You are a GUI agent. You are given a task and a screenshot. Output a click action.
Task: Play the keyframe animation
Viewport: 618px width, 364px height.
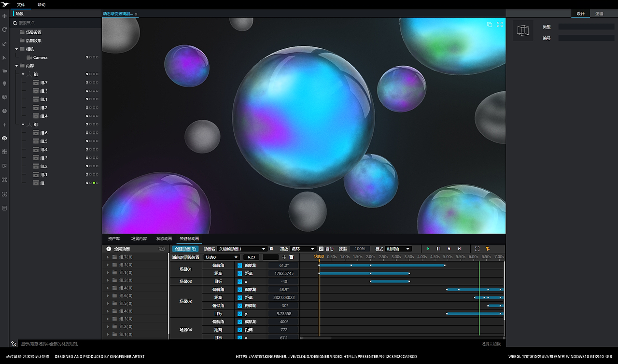428,249
